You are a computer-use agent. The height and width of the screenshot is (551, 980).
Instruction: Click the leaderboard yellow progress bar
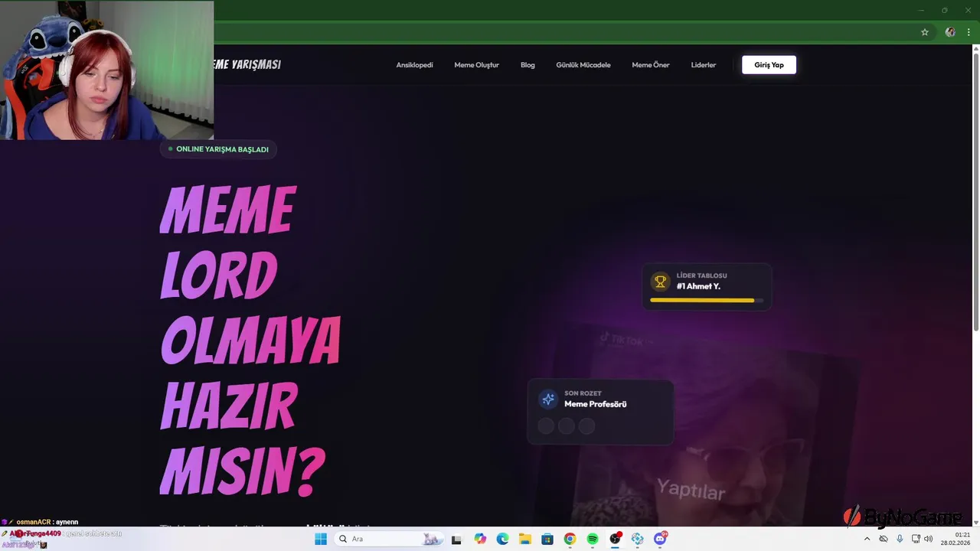point(707,301)
